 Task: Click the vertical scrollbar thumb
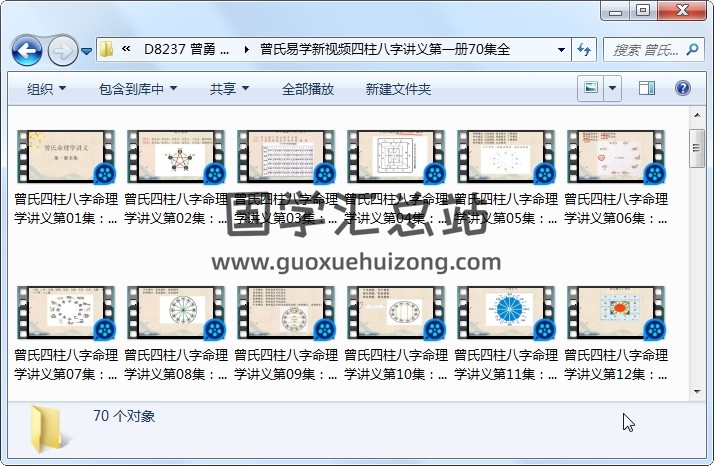point(697,149)
